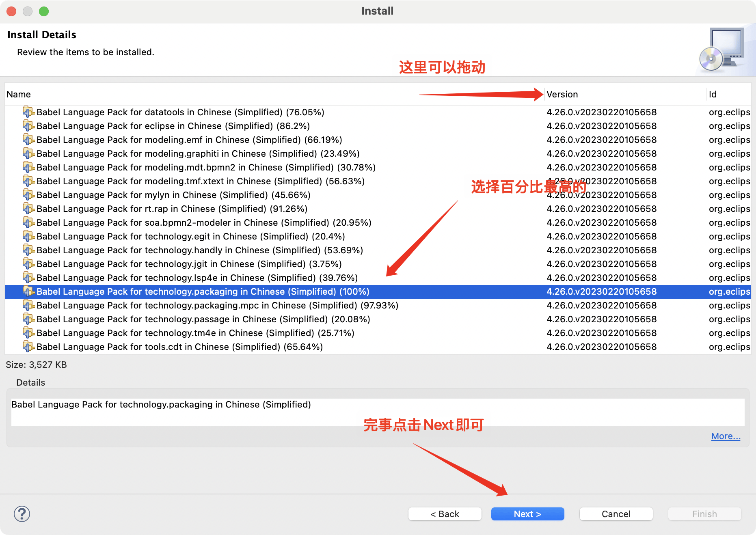756x535 pixels.
Task: Select the modeling.mdt.bpmn2 (30.78%) row
Action: pos(378,167)
